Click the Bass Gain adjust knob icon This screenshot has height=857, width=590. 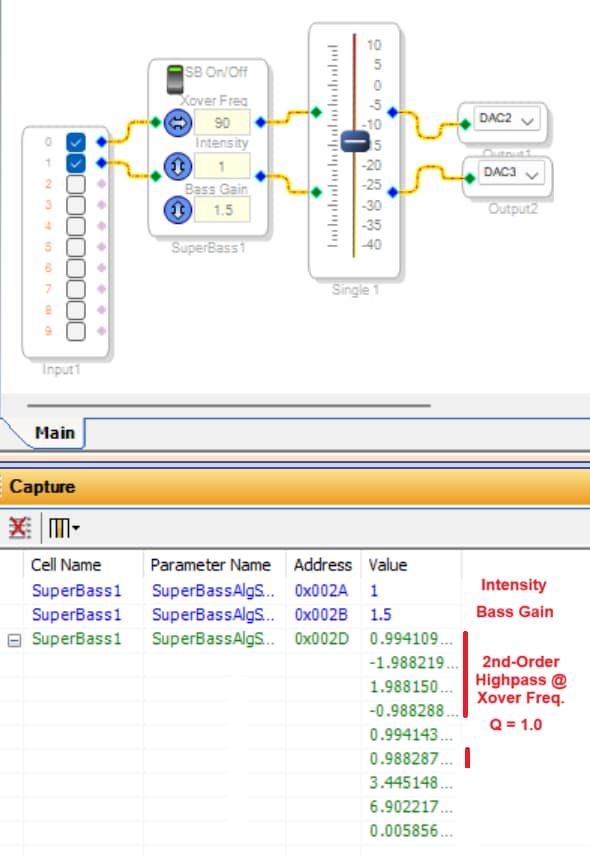tap(178, 210)
